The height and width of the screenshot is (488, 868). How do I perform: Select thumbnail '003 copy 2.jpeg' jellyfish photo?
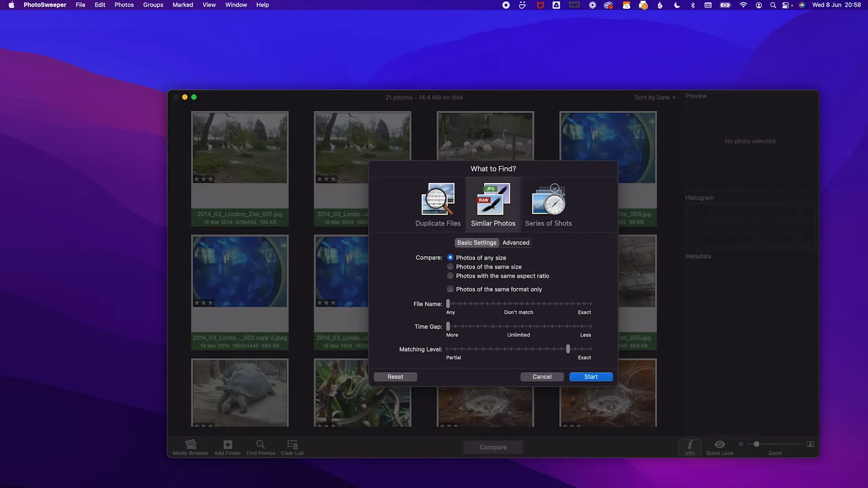point(240,292)
